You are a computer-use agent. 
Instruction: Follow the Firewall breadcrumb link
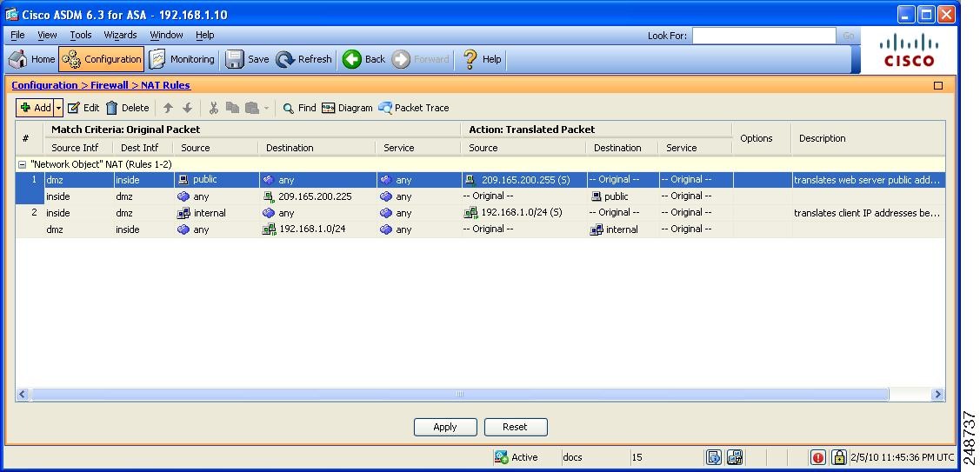point(110,85)
